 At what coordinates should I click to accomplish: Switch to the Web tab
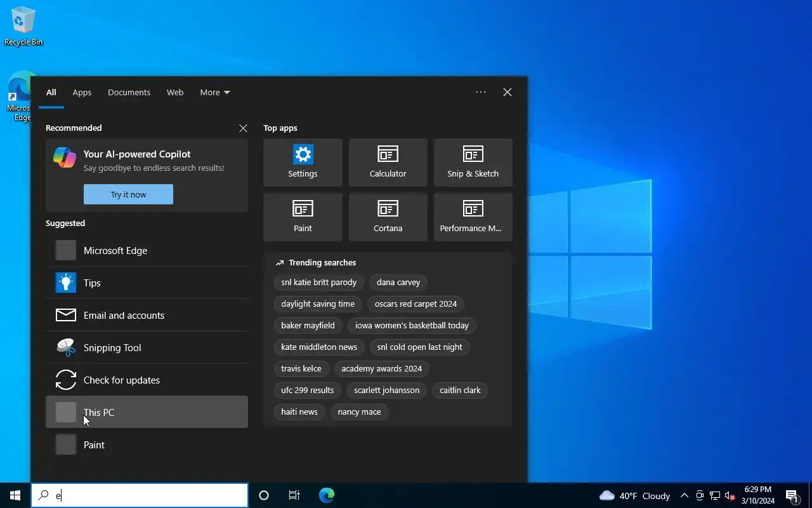click(x=175, y=92)
